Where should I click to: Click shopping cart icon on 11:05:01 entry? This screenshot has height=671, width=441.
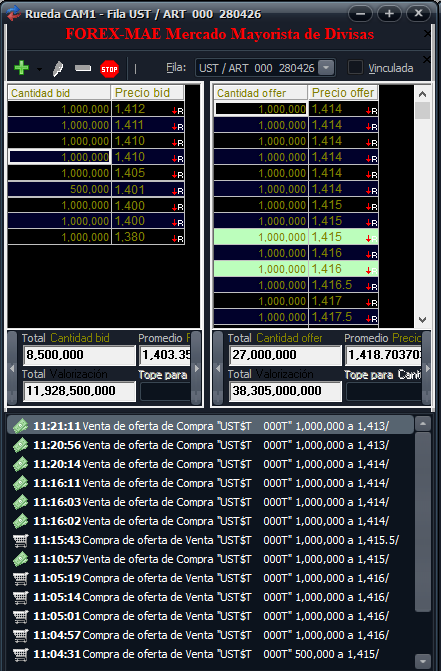click(21, 616)
